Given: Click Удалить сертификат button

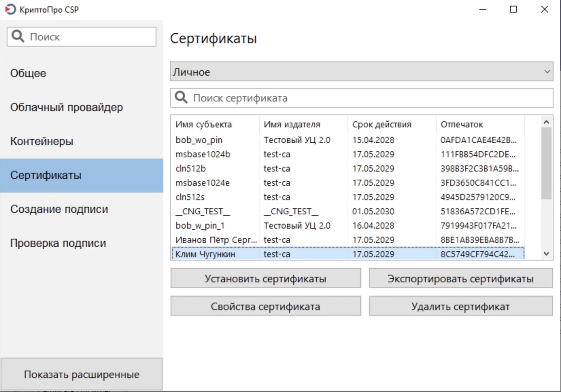Looking at the screenshot, I should point(461,306).
